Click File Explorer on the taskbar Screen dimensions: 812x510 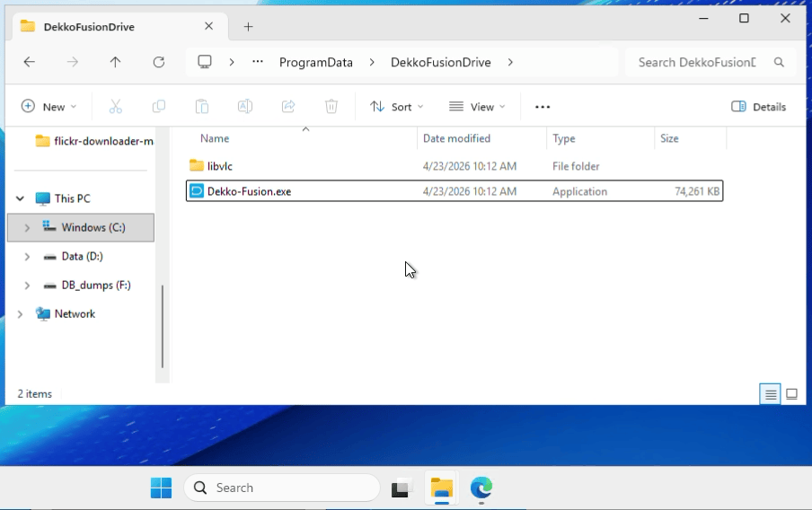point(441,488)
